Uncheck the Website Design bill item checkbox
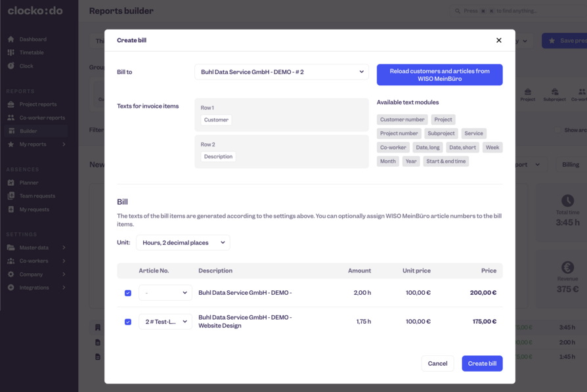This screenshot has height=392, width=587. (128, 322)
